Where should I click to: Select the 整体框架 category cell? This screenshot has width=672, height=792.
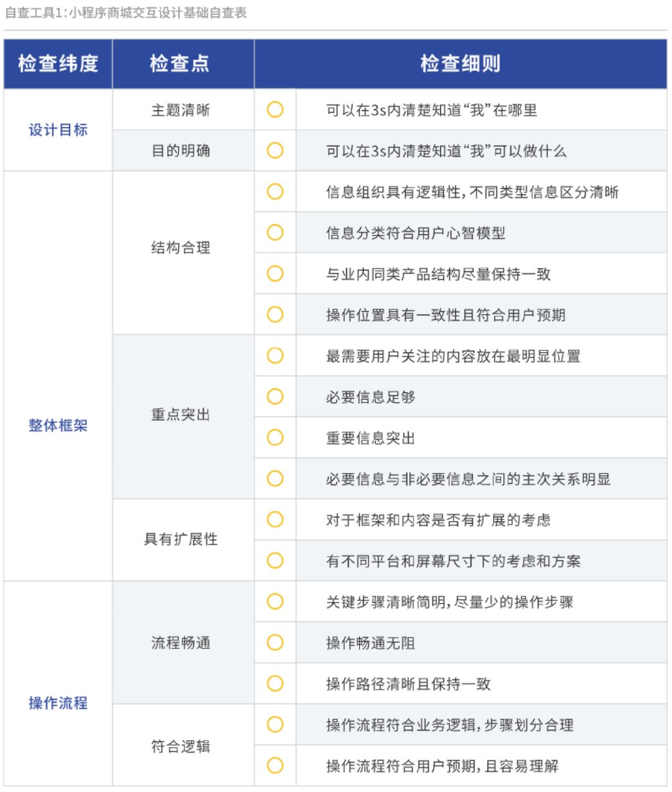point(58,426)
